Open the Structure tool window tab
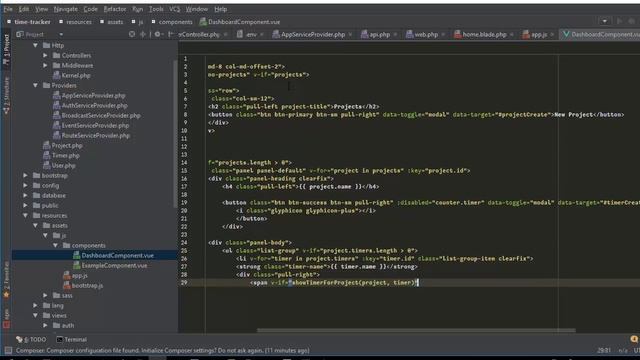 click(x=6, y=95)
